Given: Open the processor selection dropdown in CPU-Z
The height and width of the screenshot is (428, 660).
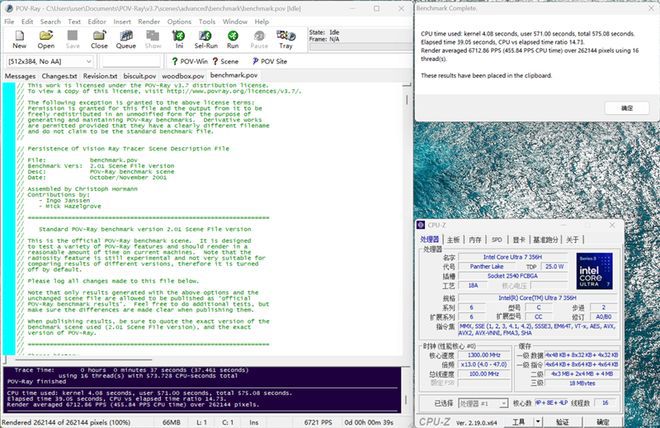Looking at the screenshot, I should (483, 403).
